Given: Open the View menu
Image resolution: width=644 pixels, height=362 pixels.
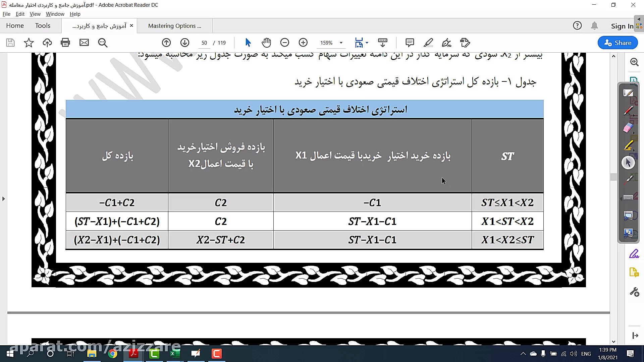Looking at the screenshot, I should click(35, 14).
